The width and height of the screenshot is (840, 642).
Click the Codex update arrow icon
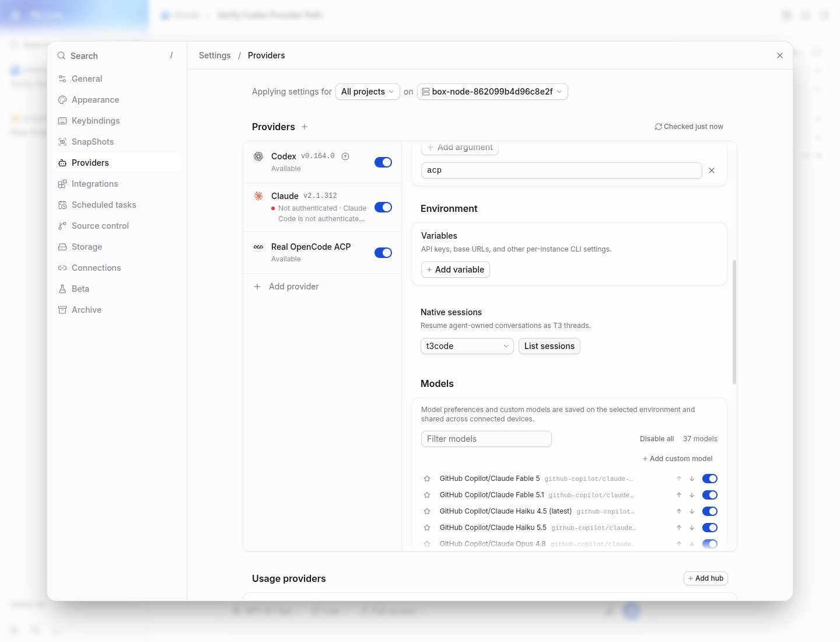click(x=345, y=156)
